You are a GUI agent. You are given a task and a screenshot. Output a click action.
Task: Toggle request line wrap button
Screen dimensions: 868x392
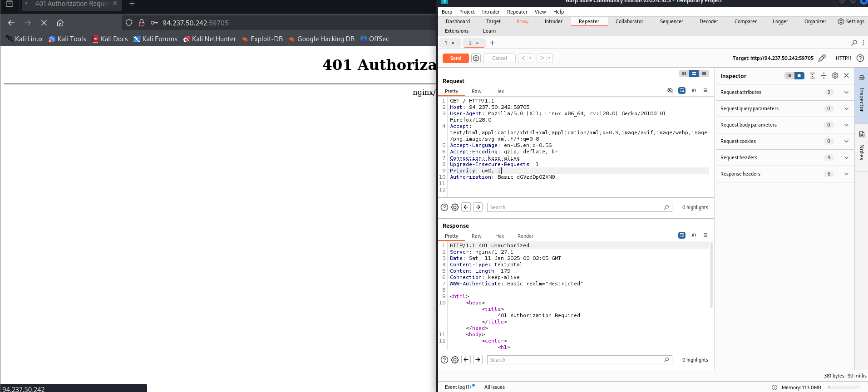(681, 91)
